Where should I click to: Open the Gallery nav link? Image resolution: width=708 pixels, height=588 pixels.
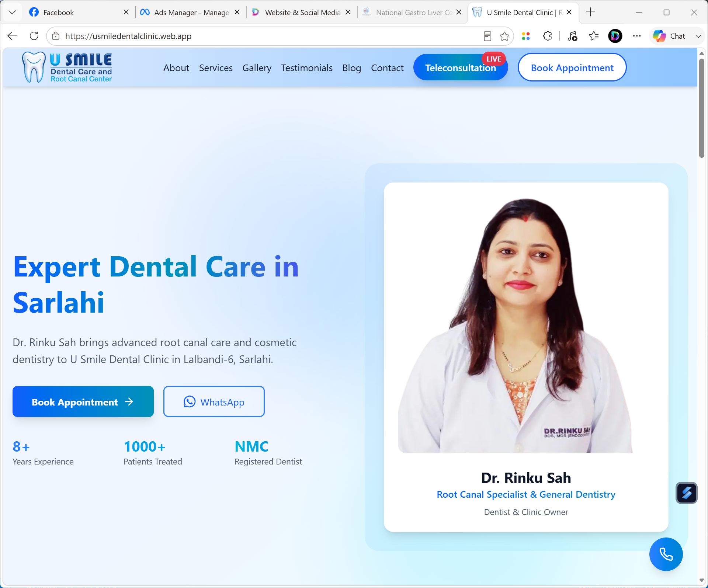click(x=257, y=68)
